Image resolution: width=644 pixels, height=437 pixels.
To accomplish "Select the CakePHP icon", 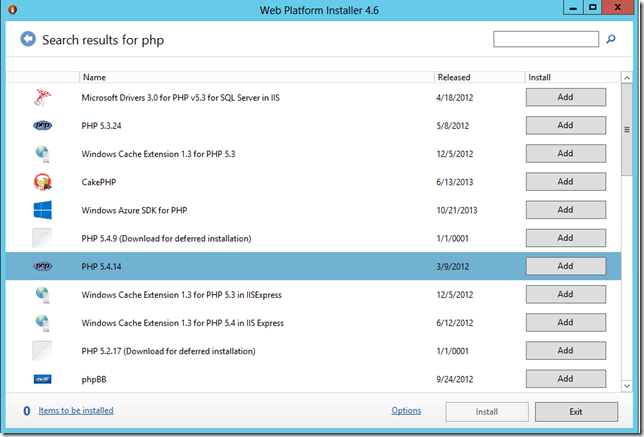I will tap(42, 182).
